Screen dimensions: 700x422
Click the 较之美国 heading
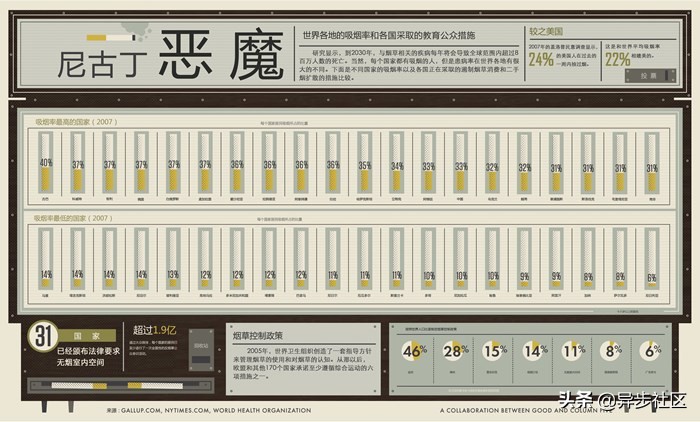click(546, 32)
